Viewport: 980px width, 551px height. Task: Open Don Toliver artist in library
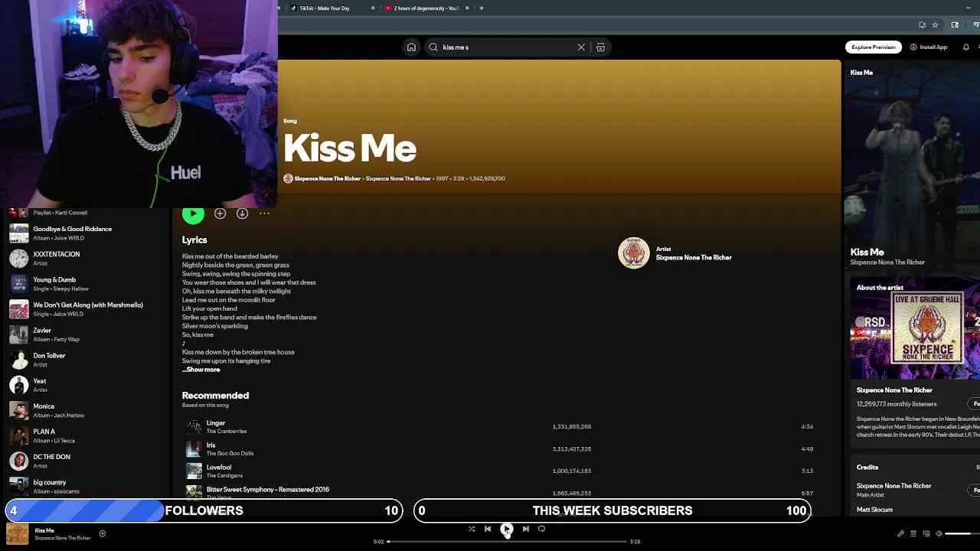[x=84, y=360]
